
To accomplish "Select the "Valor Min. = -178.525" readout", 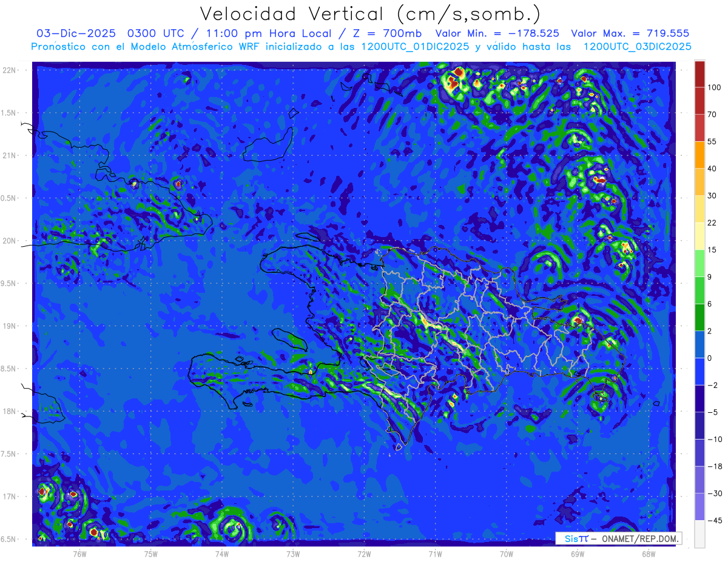I will [x=497, y=33].
